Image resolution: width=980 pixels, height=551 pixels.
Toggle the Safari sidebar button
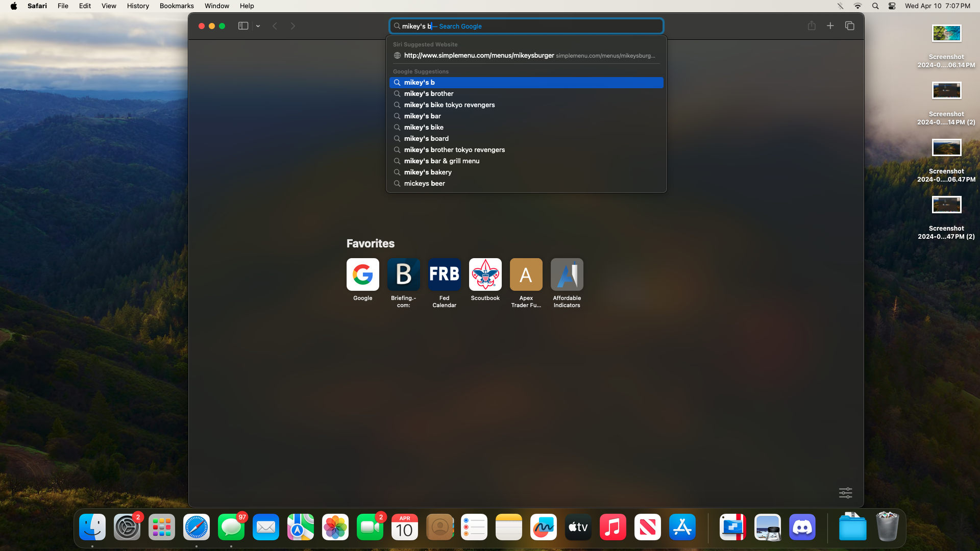pyautogui.click(x=243, y=26)
